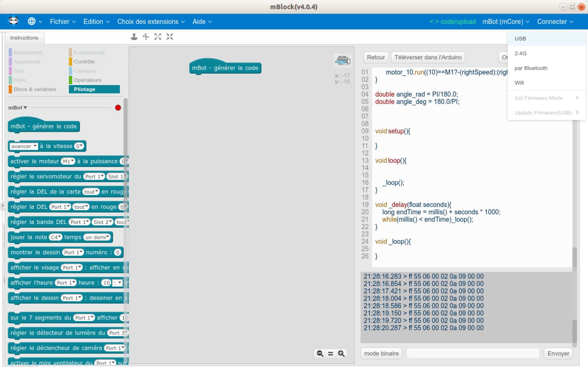Zoom out the script area
This screenshot has width=588, height=367.
tap(320, 353)
